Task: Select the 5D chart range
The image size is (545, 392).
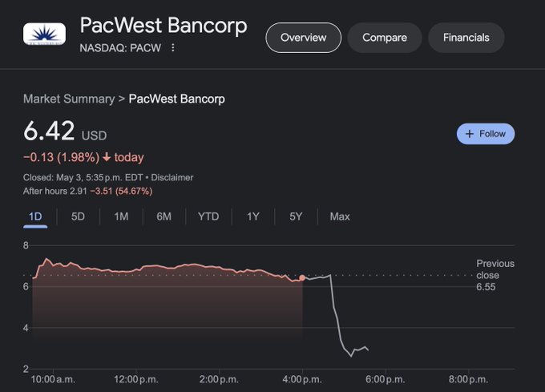Action: coord(79,217)
